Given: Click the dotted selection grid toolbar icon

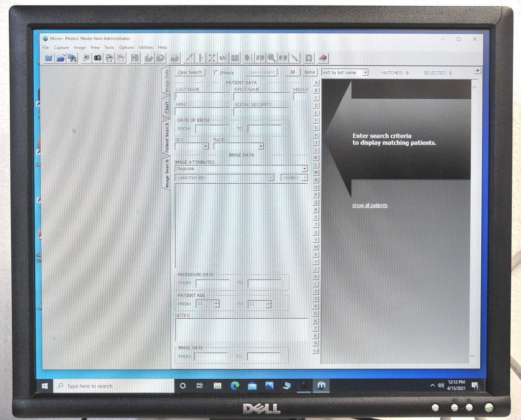Looking at the screenshot, I should (x=212, y=58).
